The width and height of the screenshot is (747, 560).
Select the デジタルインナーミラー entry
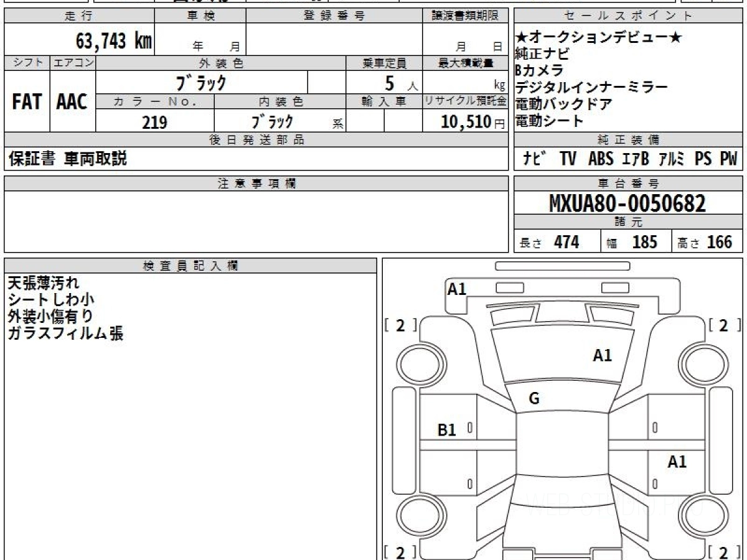[x=591, y=87]
